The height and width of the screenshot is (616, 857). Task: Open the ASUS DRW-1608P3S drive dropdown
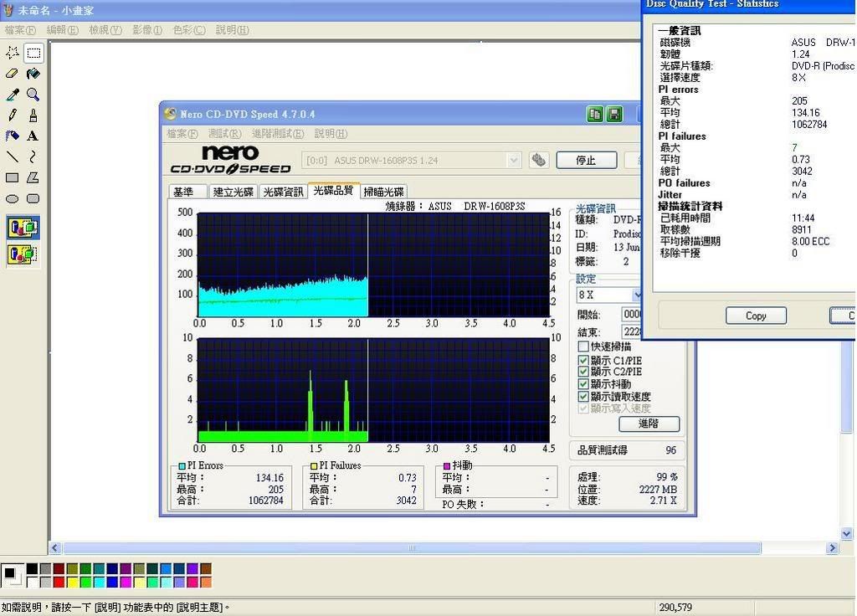513,160
